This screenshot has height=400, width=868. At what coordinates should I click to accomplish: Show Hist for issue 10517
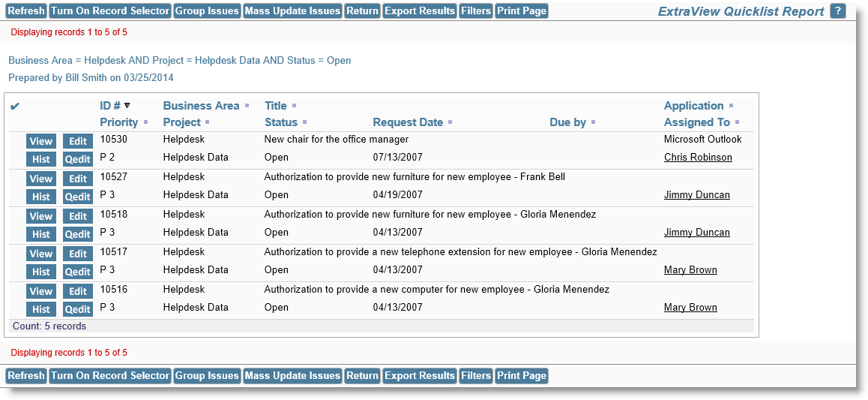41,272
